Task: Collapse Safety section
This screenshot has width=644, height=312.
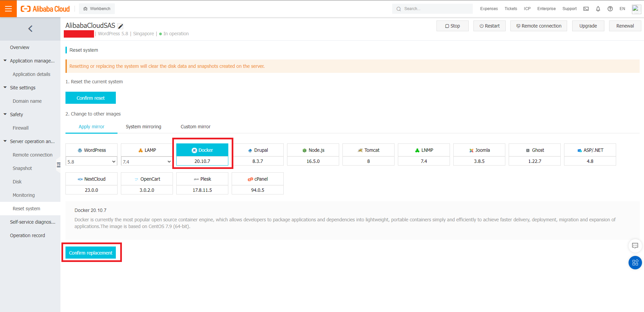Action: (x=5, y=115)
